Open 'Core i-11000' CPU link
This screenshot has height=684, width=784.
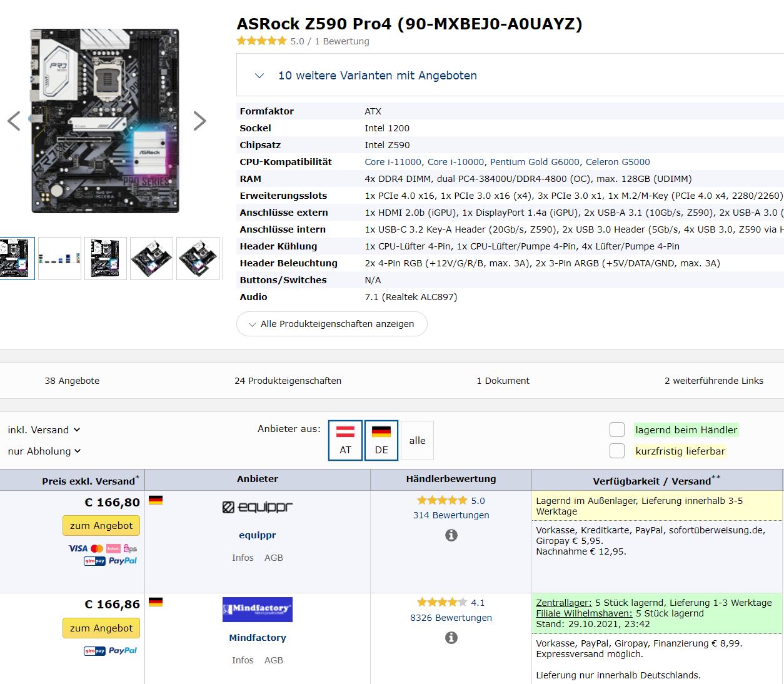point(393,162)
